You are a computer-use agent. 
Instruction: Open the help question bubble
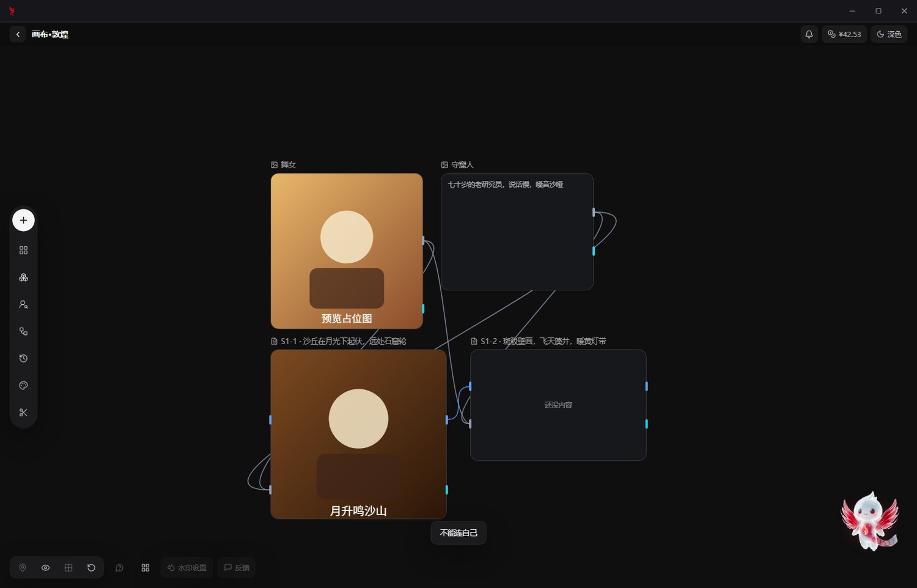(119, 568)
